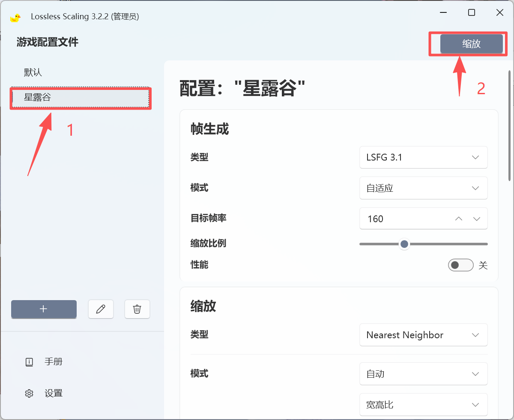Open the 宽高比 dropdown

423,405
